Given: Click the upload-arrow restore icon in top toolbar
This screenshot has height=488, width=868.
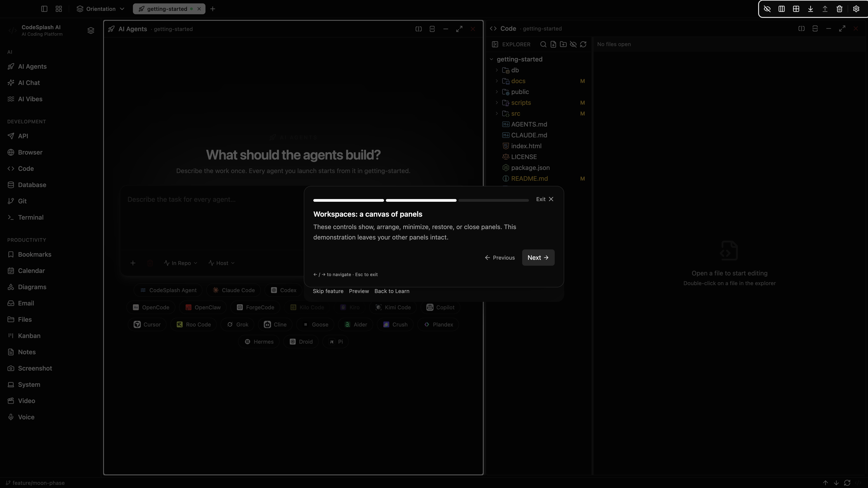Looking at the screenshot, I should (825, 9).
